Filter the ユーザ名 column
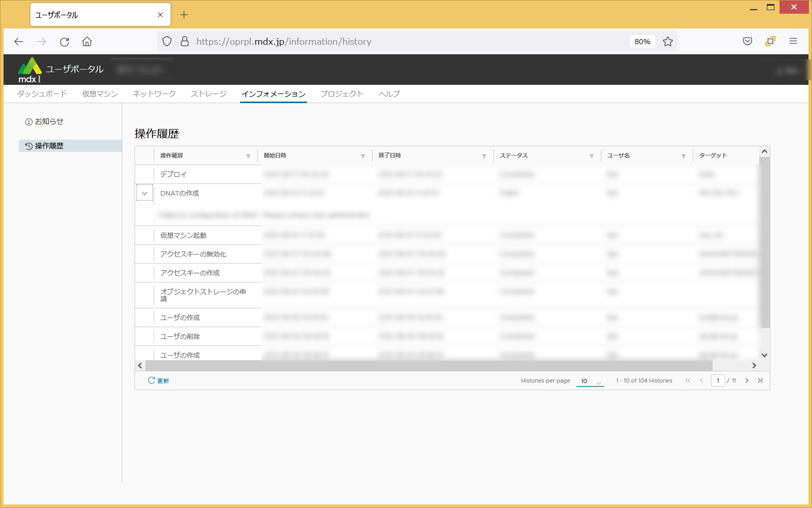 (x=683, y=156)
